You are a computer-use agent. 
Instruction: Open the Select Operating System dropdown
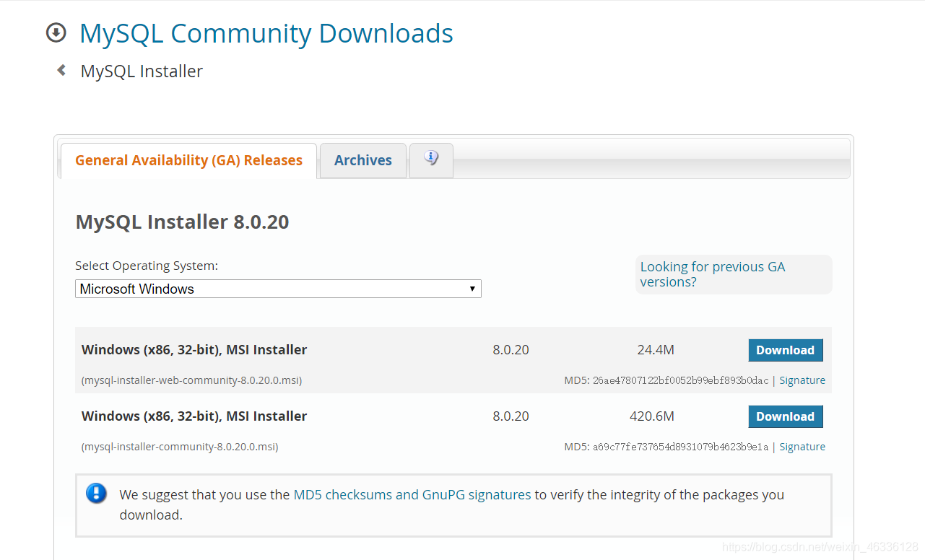[x=278, y=289]
